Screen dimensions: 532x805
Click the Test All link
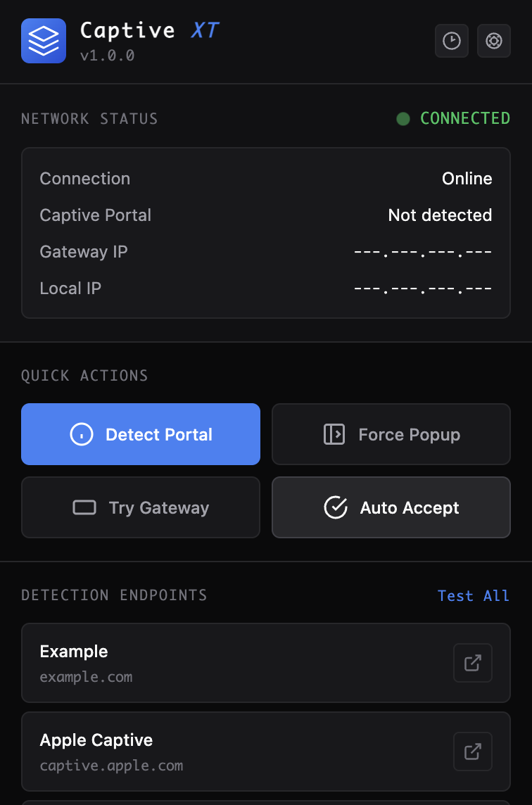point(474,595)
